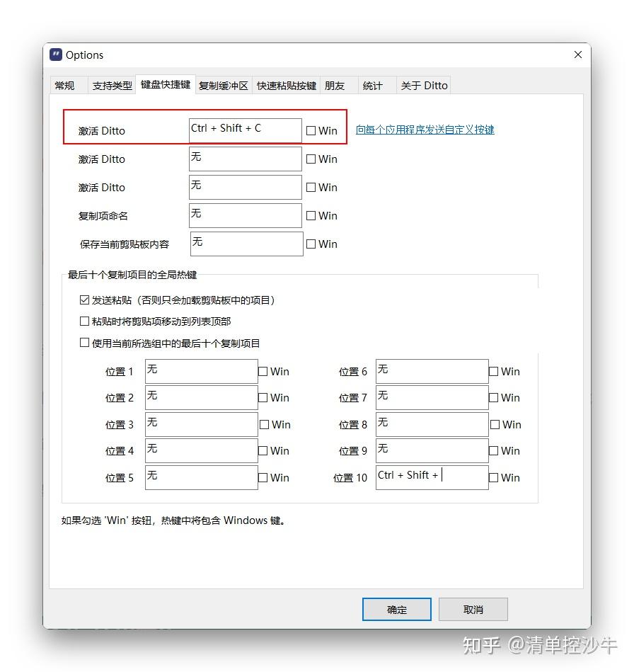Tick the Win checkbox beside 位置 8
This screenshot has width=634, height=672.
point(495,424)
